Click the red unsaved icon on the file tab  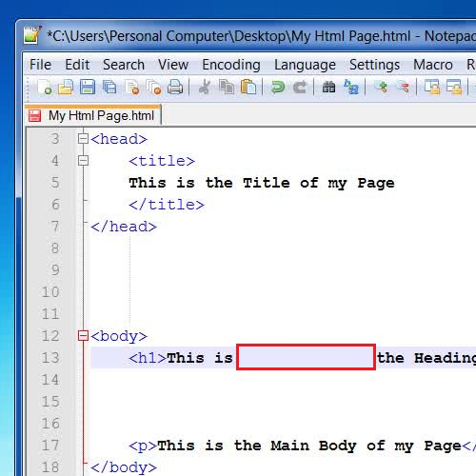pyautogui.click(x=34, y=116)
